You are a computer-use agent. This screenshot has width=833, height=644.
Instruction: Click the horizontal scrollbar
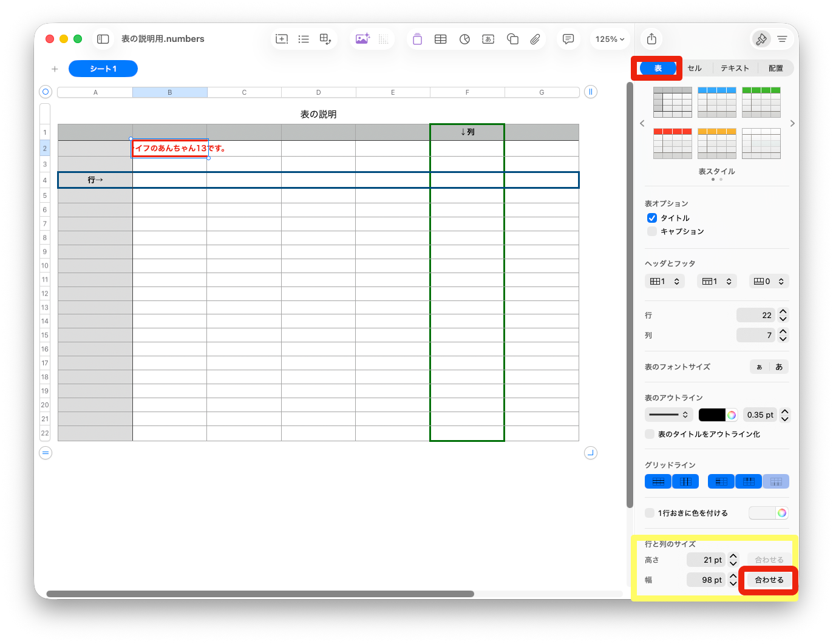pos(260,594)
